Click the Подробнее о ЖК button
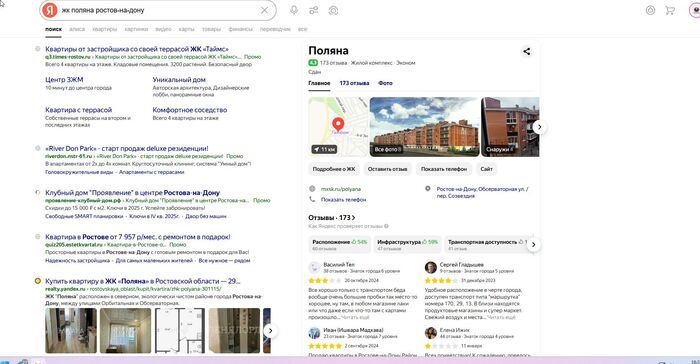The image size is (700, 364). [334, 169]
